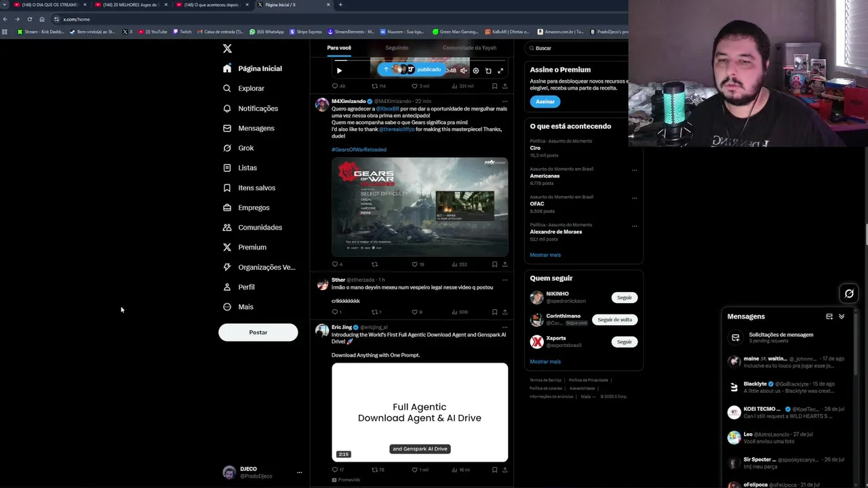
Task: Switch to Comunidade da Yayah tab
Action: coord(469,48)
